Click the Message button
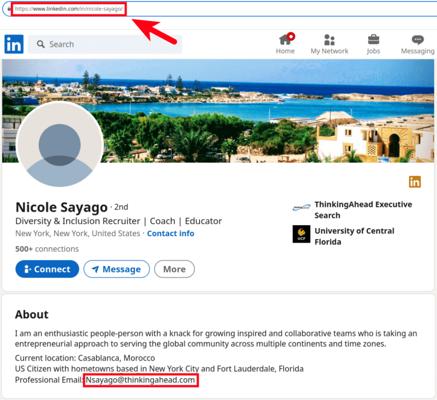Screen dimensions: 437x400 [x=116, y=269]
